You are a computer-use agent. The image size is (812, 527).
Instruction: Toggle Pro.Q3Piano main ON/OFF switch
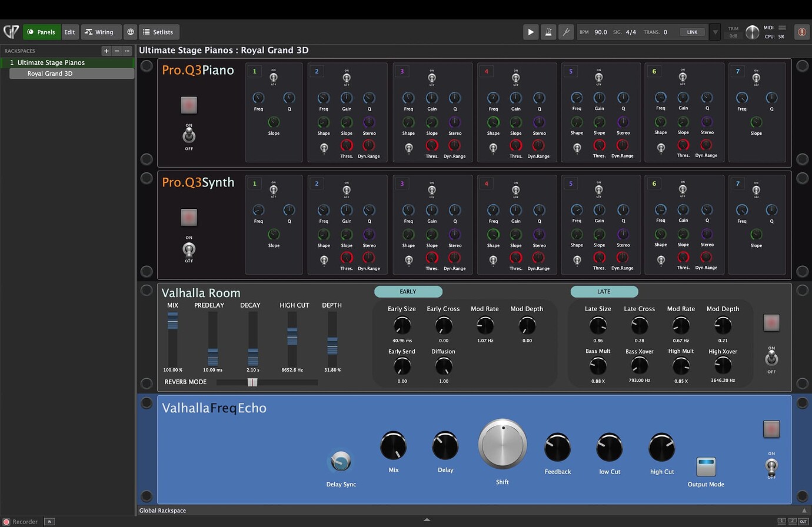[189, 136]
